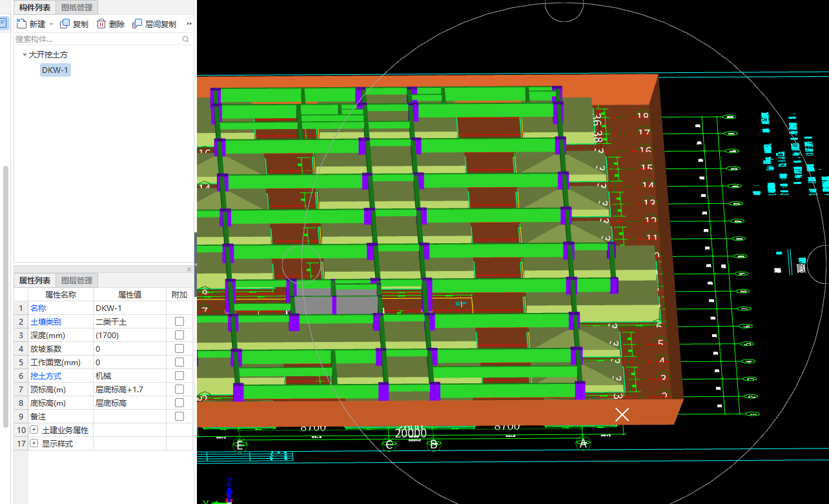Click the 挖土方式 value 机械
This screenshot has width=829, height=504.
point(130,376)
